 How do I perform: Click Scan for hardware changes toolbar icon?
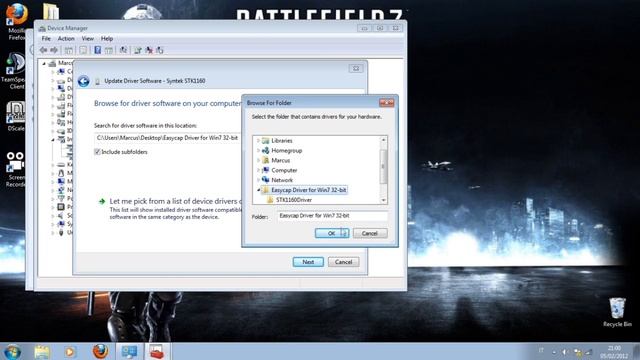123,50
